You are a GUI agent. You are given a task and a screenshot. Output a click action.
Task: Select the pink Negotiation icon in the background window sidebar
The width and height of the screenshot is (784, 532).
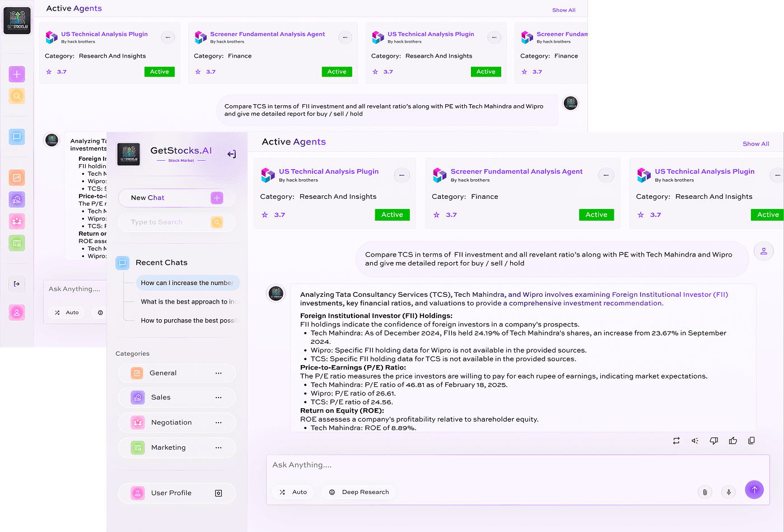click(x=17, y=221)
